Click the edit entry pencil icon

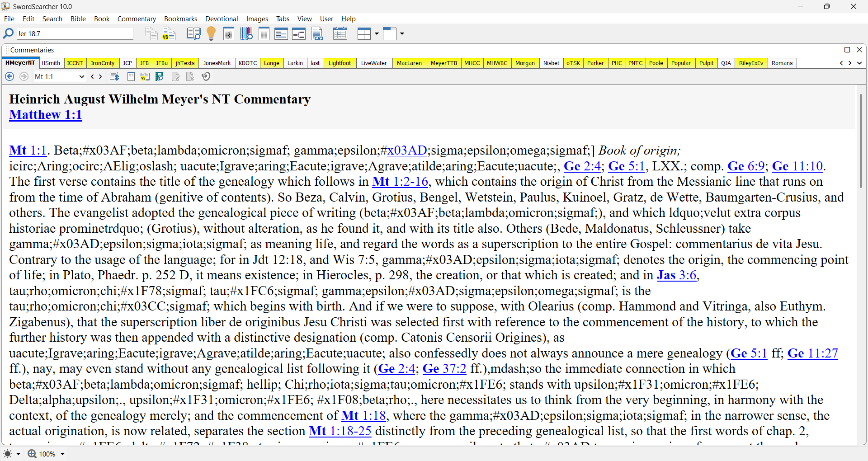175,76
